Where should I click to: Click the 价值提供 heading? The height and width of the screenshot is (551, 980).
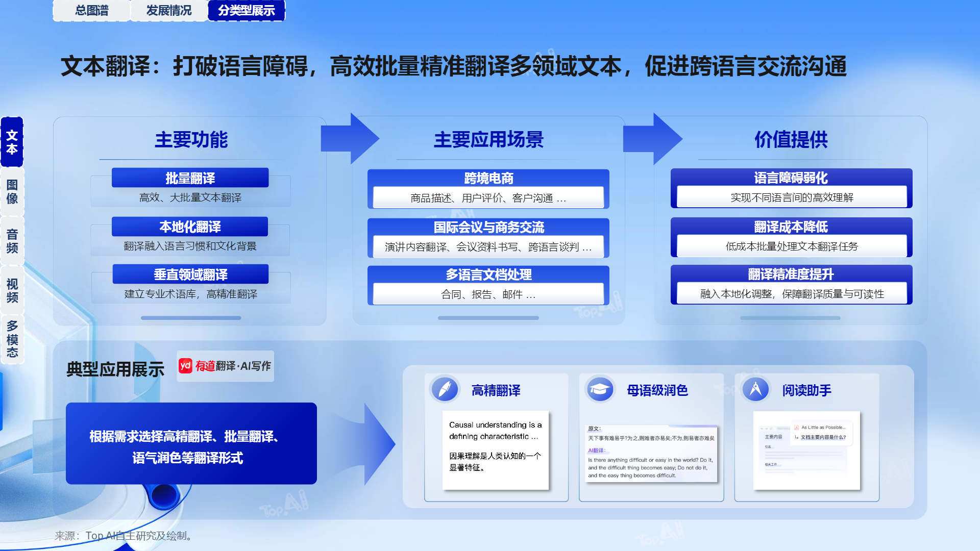[x=791, y=139]
